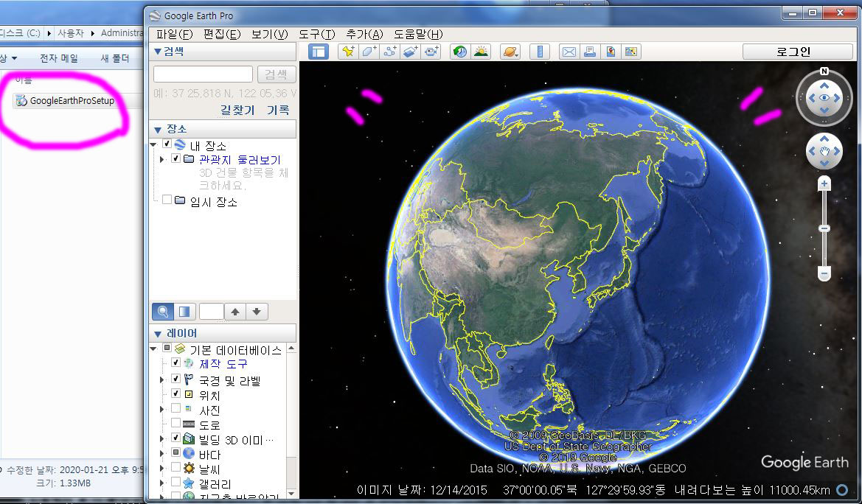Collapse the 레이어 panel header
The height and width of the screenshot is (504, 862).
click(223, 334)
